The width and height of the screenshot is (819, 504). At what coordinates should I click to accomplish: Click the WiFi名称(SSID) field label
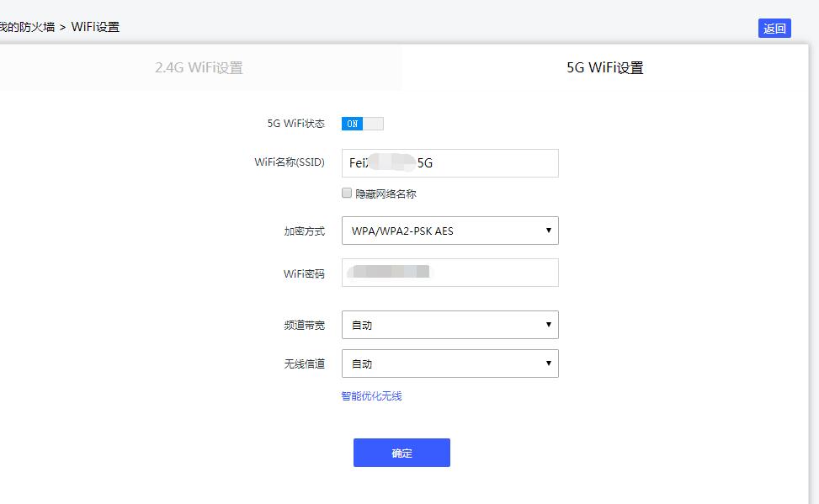[x=289, y=162]
